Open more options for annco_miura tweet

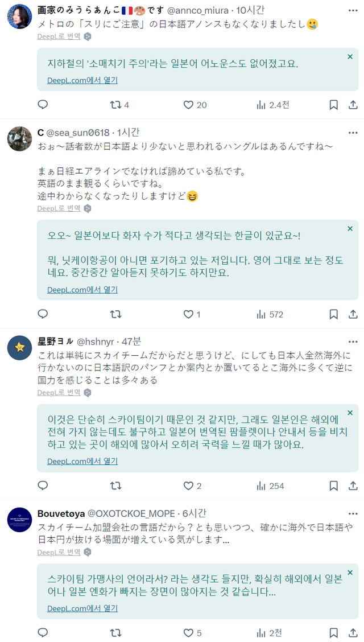pos(353,10)
